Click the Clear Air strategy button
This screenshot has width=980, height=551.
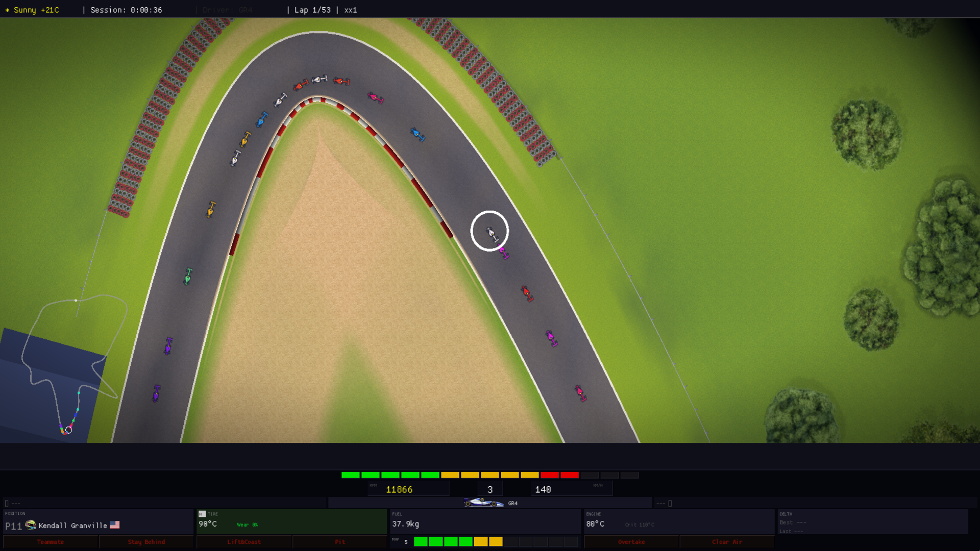727,542
